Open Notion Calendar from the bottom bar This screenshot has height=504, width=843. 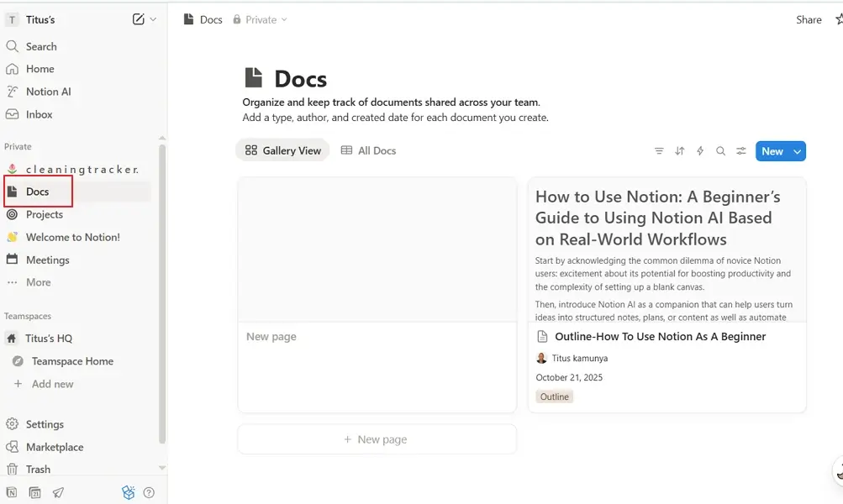(x=34, y=492)
